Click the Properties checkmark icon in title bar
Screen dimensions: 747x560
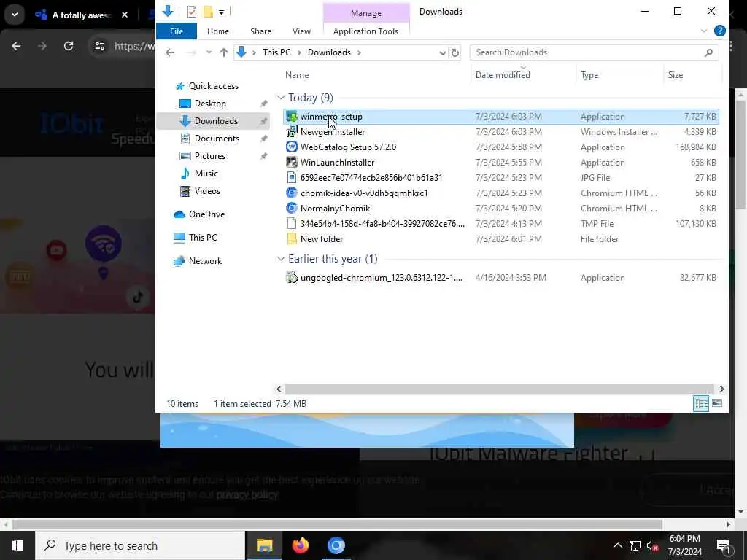click(x=192, y=12)
